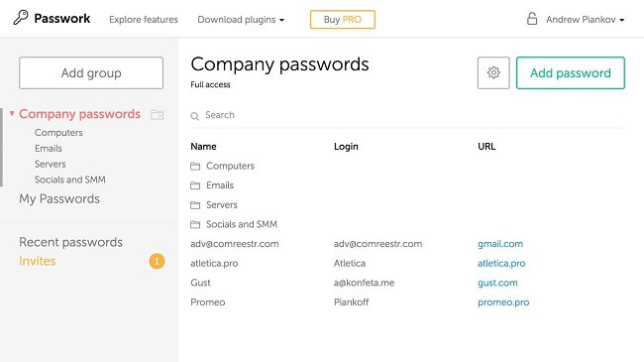This screenshot has height=362, width=644.
Task: Open the Download plugins dropdown
Action: 241,19
